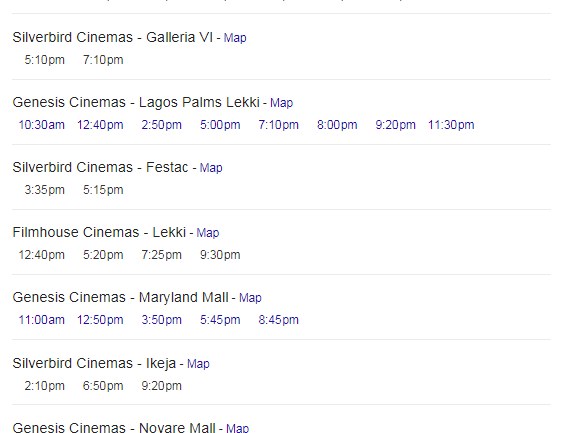Pick 8:00pm showtime at Lagos Palms Lekki
This screenshot has height=433, width=565.
click(x=337, y=125)
